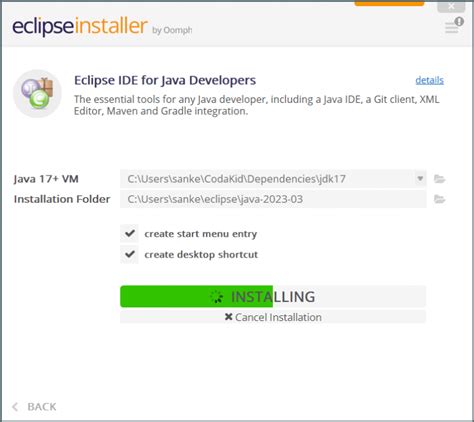This screenshot has height=422, width=474.
Task: Browse folder for Java 17+ VM
Action: [440, 179]
